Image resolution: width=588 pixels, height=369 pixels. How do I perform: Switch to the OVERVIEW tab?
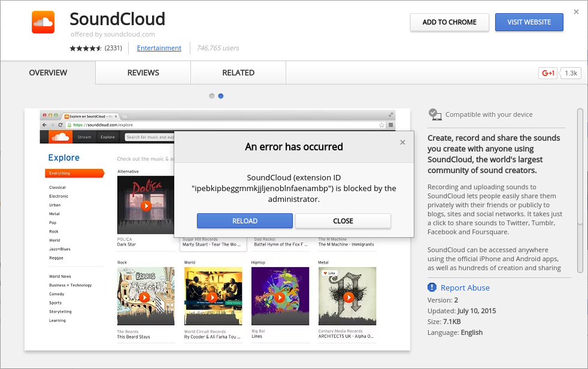[48, 72]
